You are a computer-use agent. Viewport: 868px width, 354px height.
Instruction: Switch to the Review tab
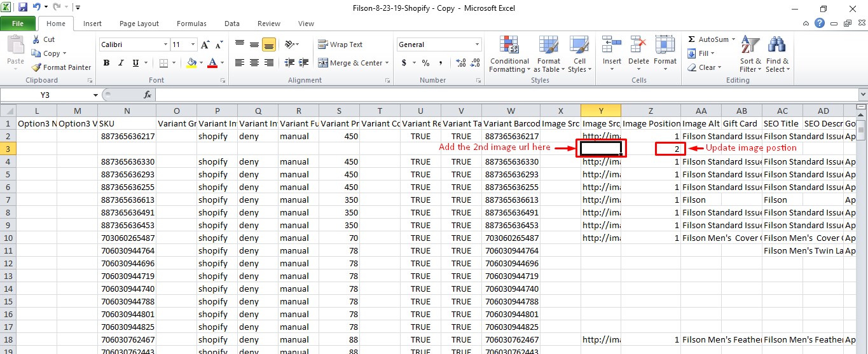pyautogui.click(x=269, y=24)
